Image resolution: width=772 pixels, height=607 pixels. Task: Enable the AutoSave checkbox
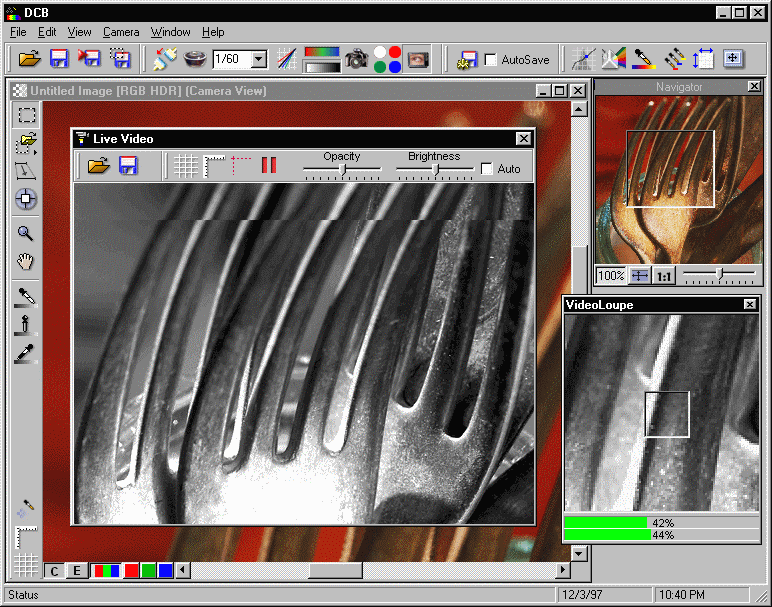coord(490,60)
